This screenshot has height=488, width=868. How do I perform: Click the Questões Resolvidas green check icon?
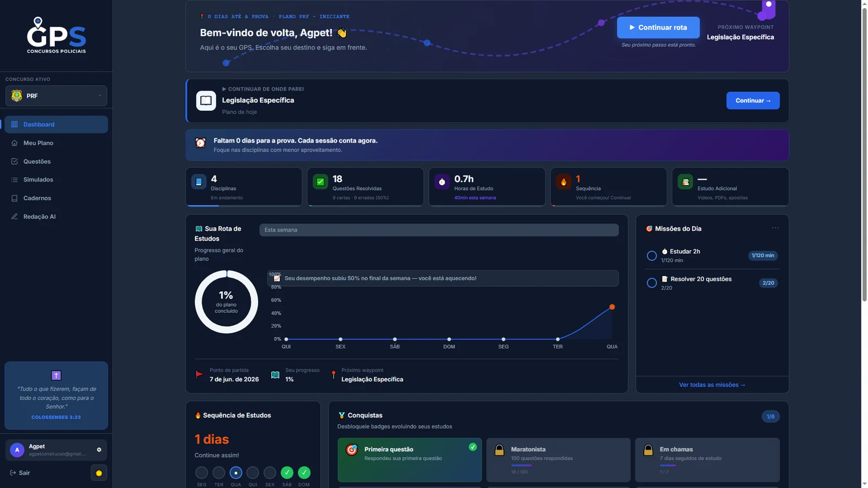pos(321,182)
